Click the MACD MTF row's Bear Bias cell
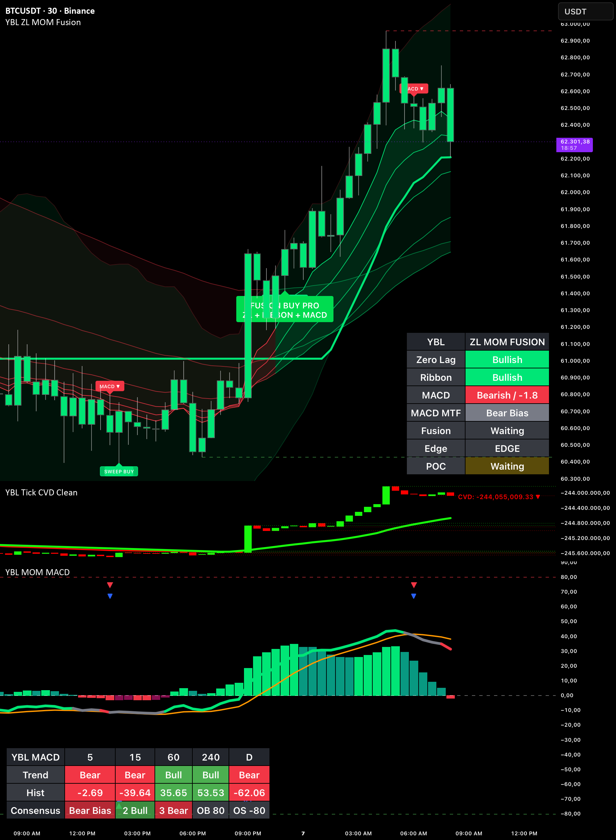The width and height of the screenshot is (616, 840). click(507, 413)
